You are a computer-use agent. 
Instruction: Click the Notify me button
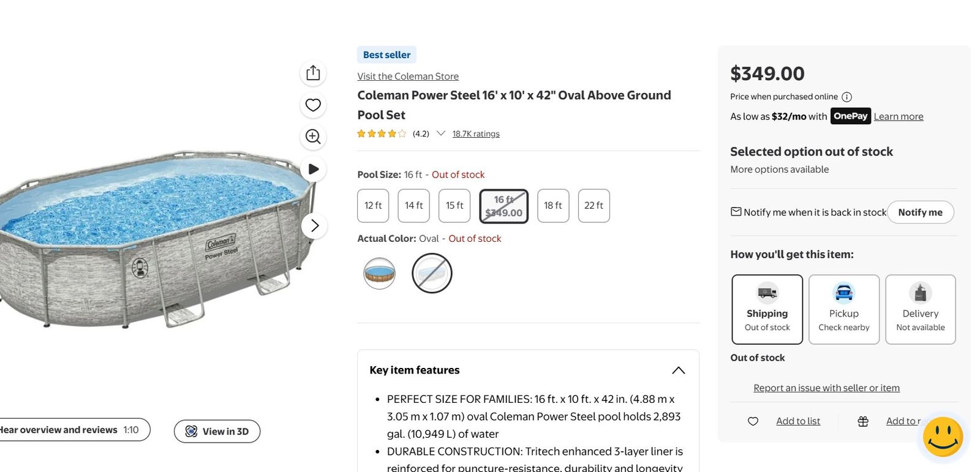coord(920,212)
